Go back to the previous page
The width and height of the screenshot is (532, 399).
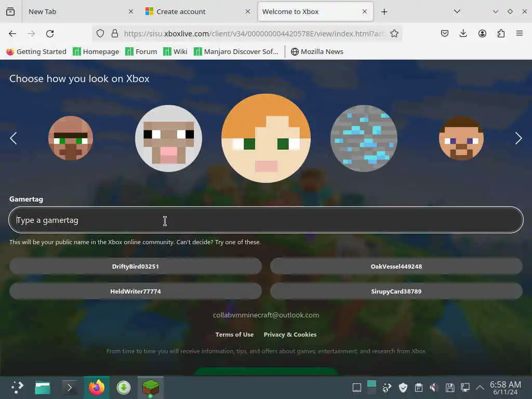(x=12, y=34)
